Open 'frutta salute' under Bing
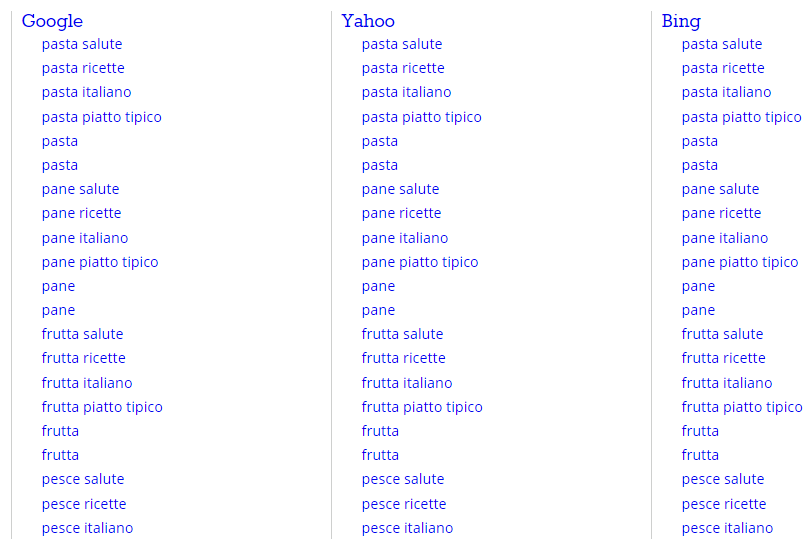The width and height of the screenshot is (809, 539). coord(722,334)
